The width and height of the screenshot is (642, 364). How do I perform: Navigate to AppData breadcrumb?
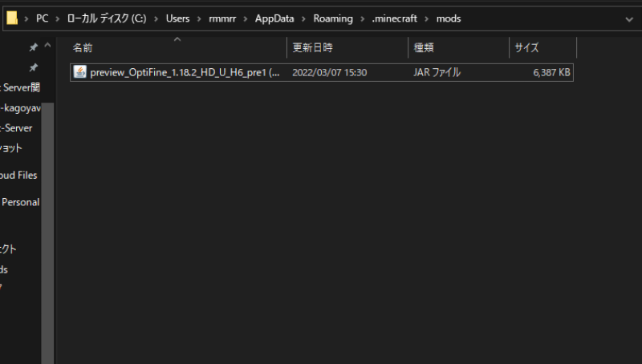click(274, 18)
